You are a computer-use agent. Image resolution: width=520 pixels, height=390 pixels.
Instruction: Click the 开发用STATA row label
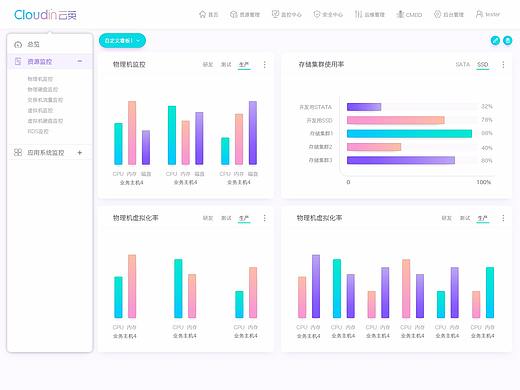click(315, 107)
